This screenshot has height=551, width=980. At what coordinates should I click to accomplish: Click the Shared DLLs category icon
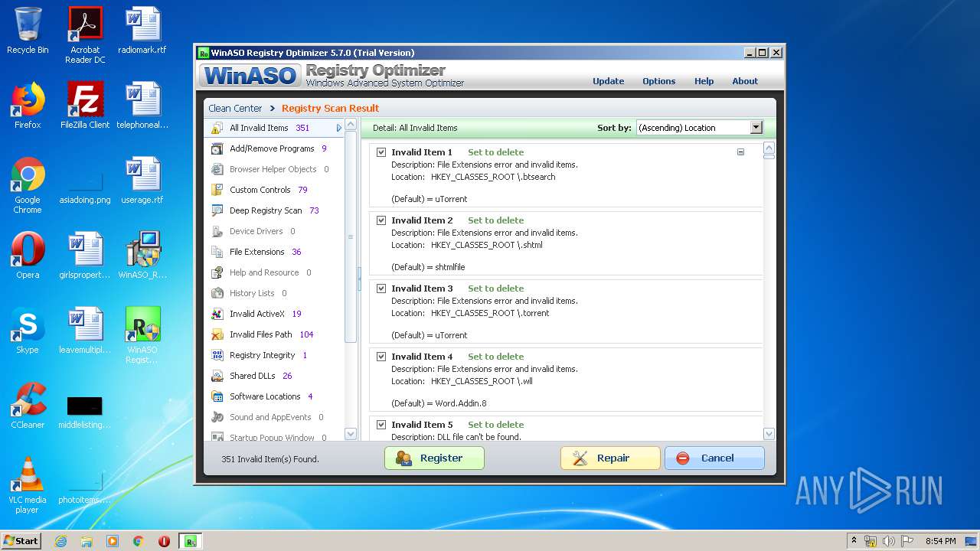pyautogui.click(x=217, y=376)
